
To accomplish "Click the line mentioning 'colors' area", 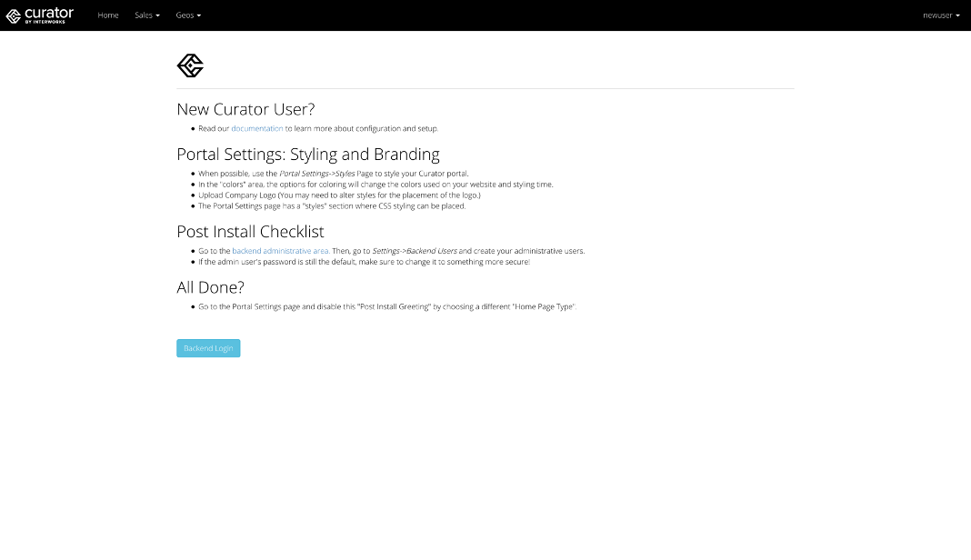I will 375,185.
